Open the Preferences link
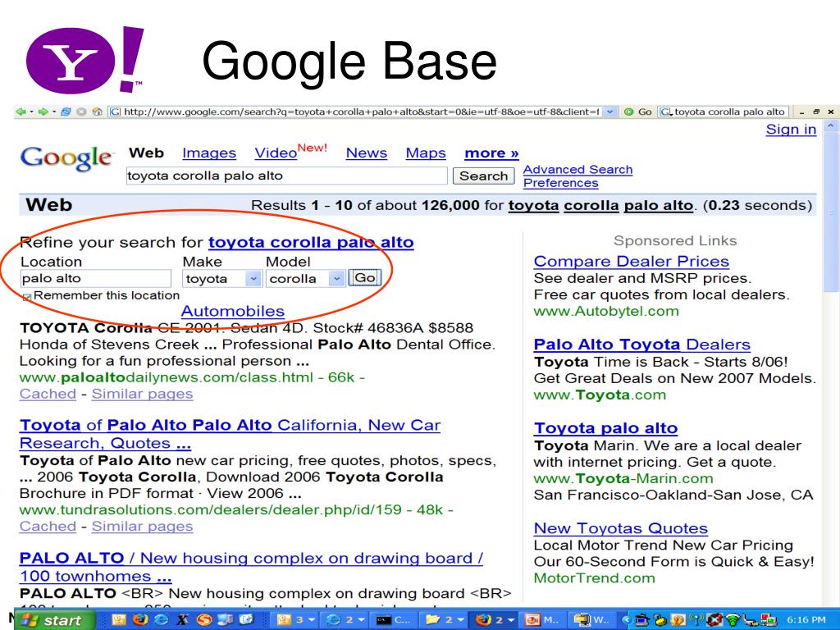840x630 pixels. 560,183
